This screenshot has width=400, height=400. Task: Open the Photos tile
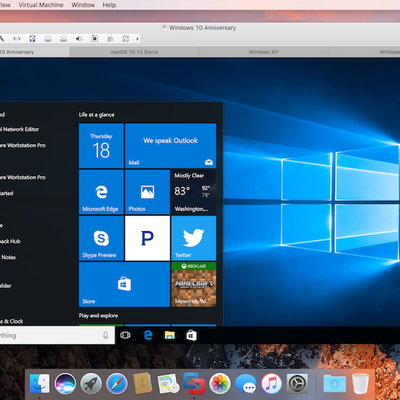point(147,192)
